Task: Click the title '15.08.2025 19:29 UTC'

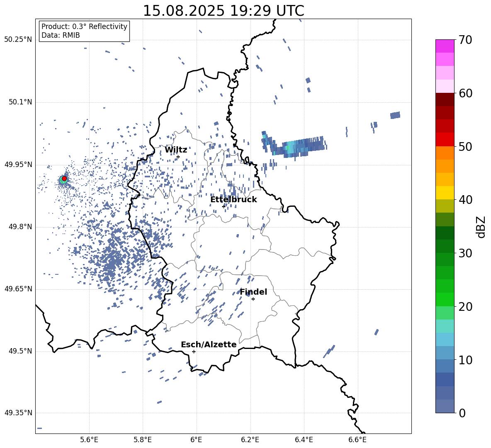Action: point(224,11)
